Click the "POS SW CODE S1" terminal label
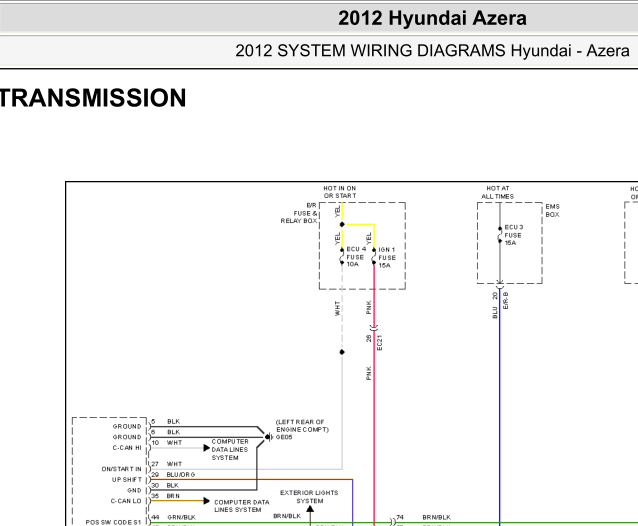Viewport: 638px width, 526px height. [114, 522]
